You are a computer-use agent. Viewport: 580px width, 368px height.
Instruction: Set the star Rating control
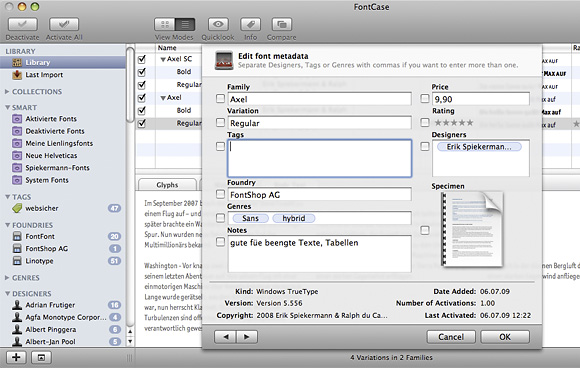(x=453, y=123)
